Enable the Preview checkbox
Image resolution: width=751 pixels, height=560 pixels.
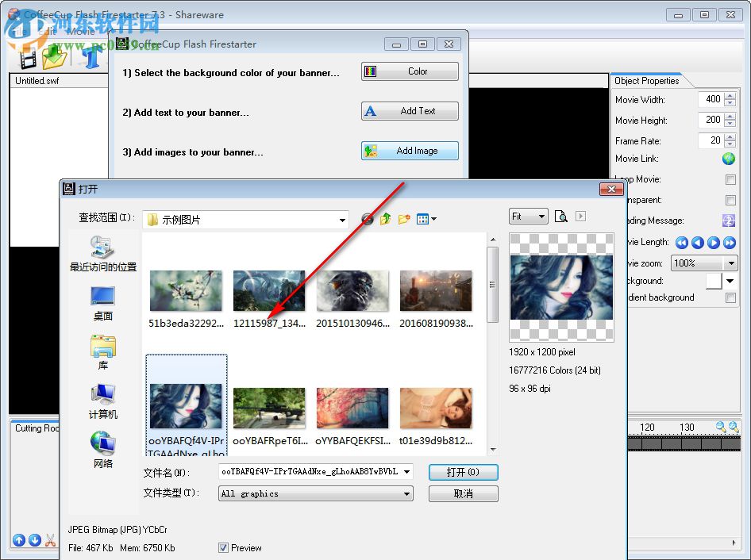pos(224,547)
